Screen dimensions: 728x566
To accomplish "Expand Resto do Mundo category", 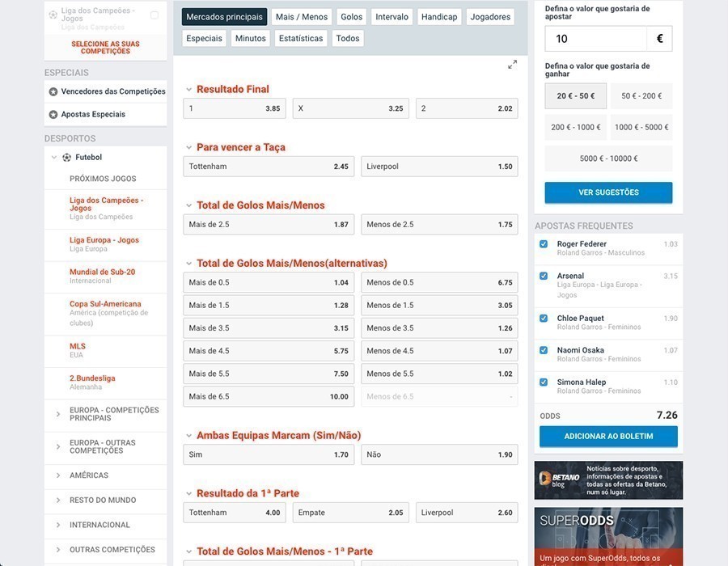I will pyautogui.click(x=58, y=501).
